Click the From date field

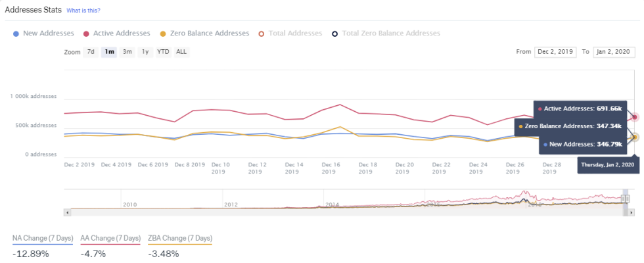coord(554,51)
